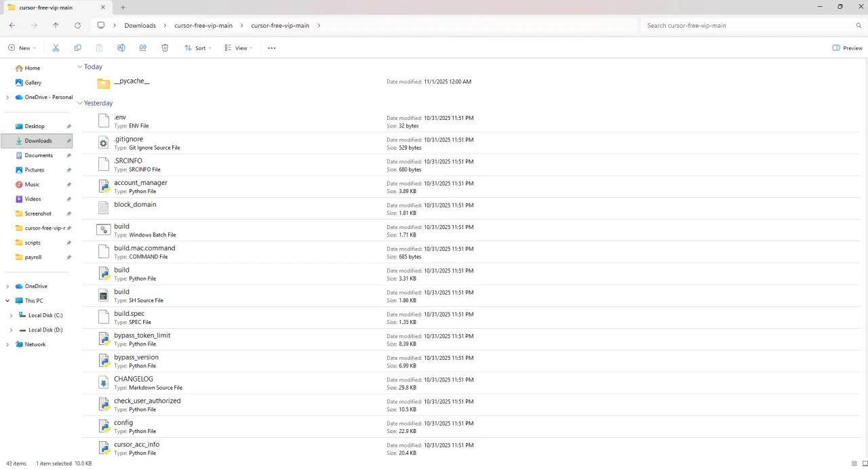Select the block_domain text file icon
Viewport: 868px width, 469px height.
coord(103,207)
